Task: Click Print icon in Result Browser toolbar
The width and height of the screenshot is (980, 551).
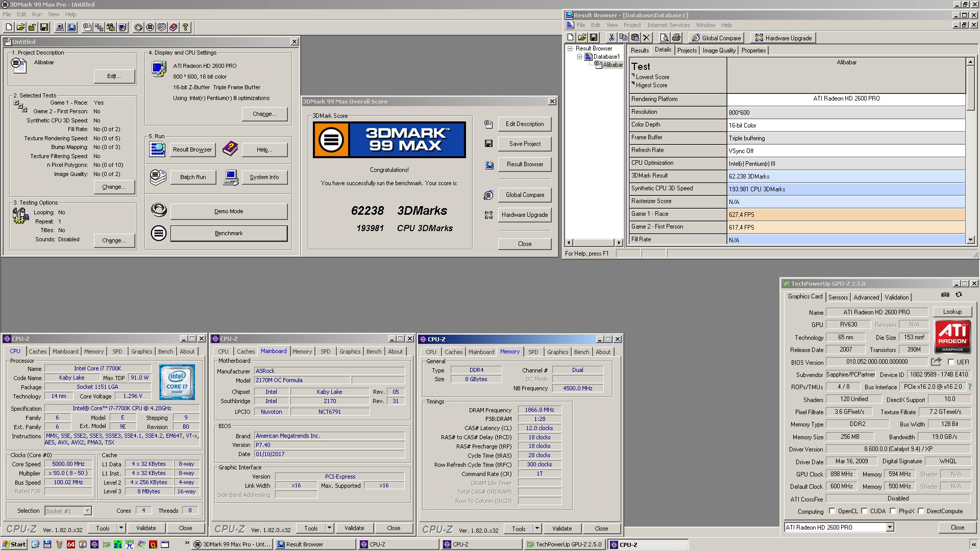Action: (676, 37)
